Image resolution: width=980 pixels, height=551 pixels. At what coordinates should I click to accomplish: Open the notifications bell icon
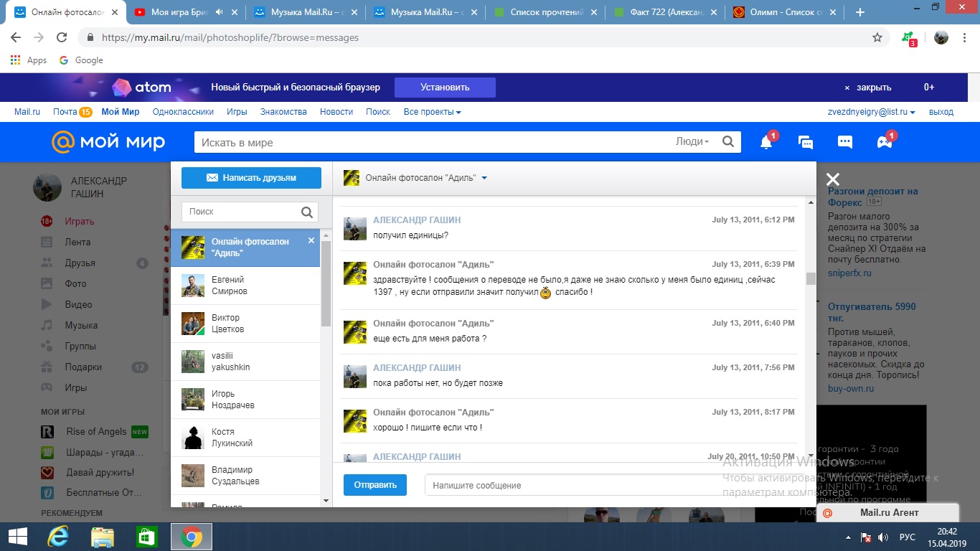(766, 142)
